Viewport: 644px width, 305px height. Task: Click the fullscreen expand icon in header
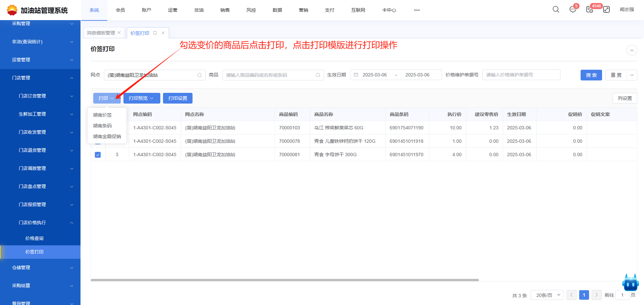[606, 9]
